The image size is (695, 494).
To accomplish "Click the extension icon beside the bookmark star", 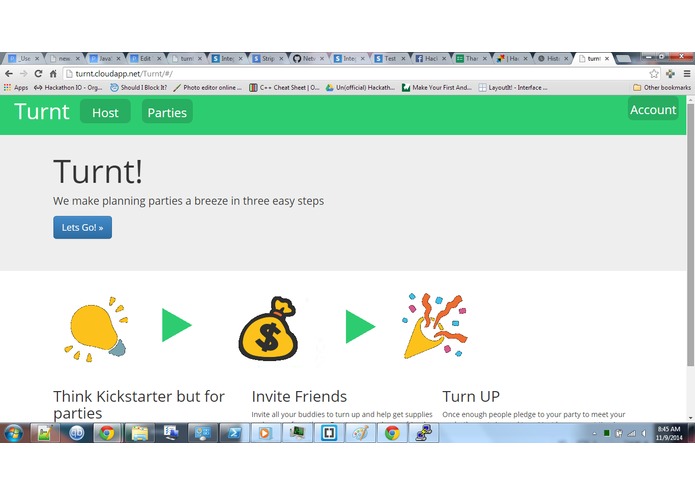I will [x=670, y=74].
